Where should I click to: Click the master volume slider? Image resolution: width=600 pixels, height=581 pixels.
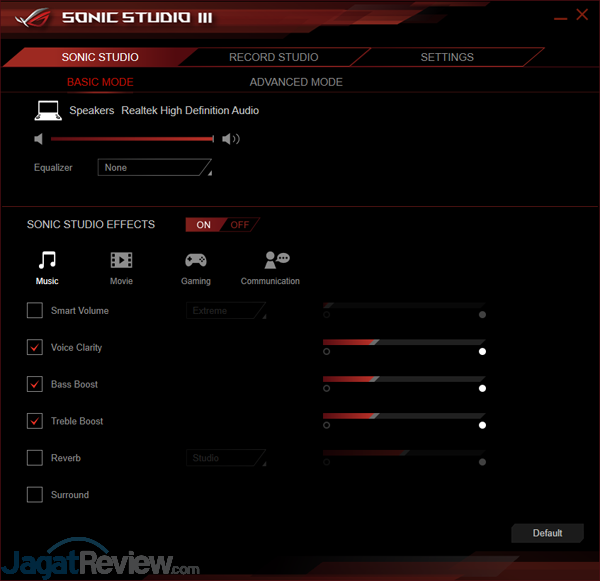point(132,139)
